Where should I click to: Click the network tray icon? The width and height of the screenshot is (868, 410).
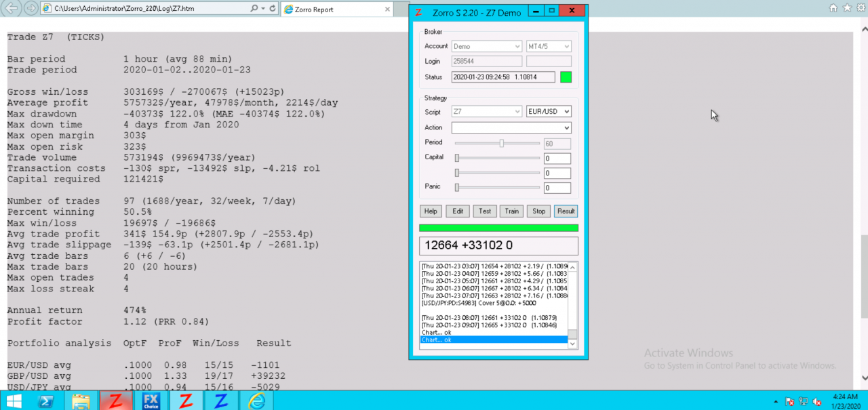(x=804, y=401)
